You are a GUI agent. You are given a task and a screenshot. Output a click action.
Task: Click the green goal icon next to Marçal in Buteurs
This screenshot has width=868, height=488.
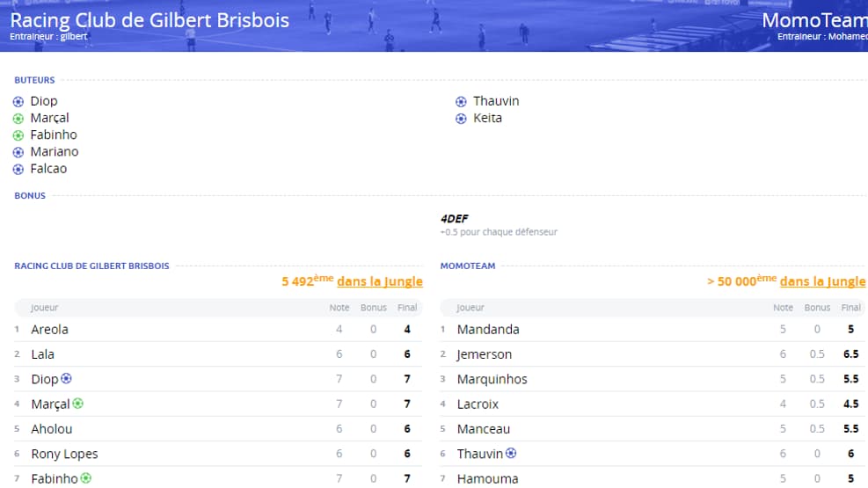point(18,119)
